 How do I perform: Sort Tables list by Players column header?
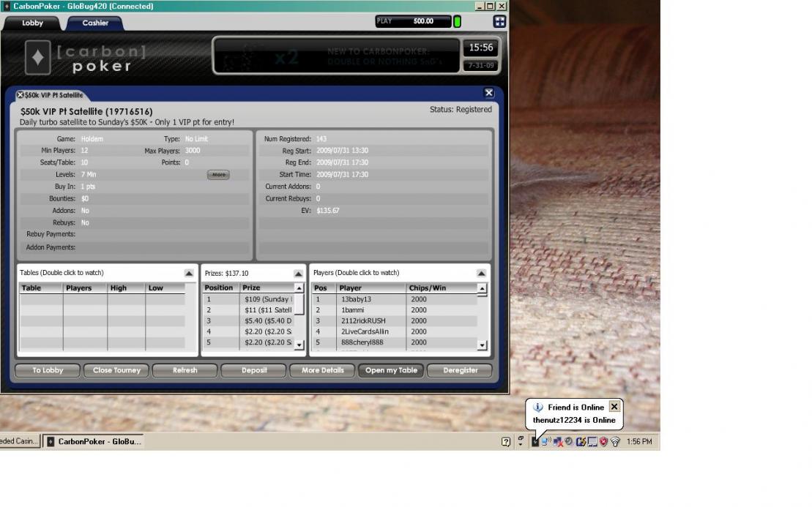point(85,288)
